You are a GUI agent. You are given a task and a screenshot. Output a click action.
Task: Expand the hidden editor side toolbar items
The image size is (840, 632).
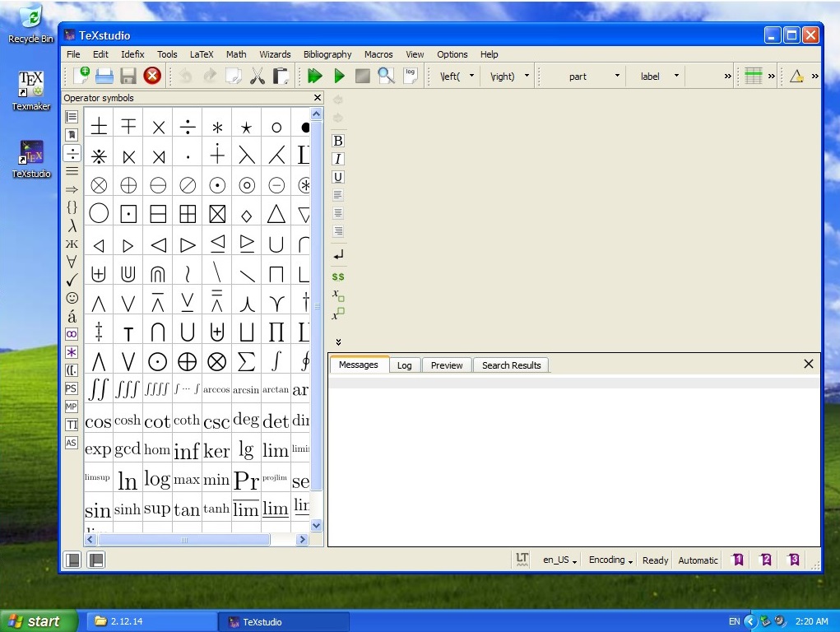(x=338, y=342)
